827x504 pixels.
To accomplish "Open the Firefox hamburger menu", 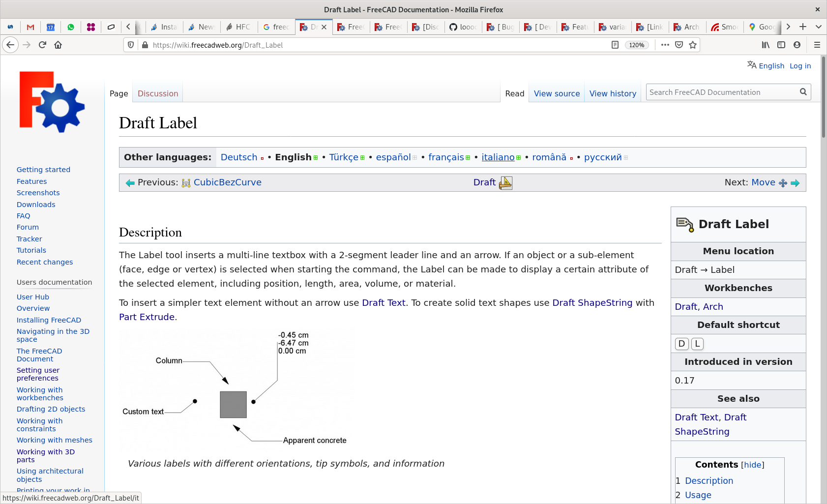I will tap(817, 45).
